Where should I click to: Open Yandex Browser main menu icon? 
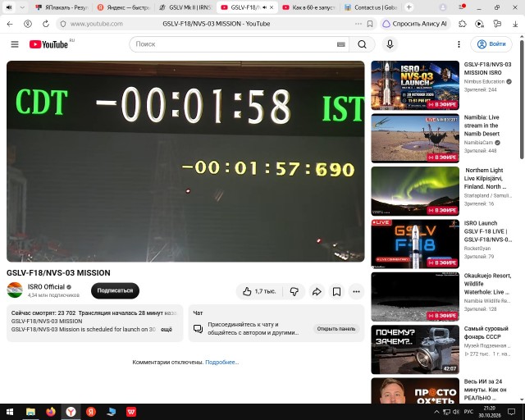coord(463,7)
